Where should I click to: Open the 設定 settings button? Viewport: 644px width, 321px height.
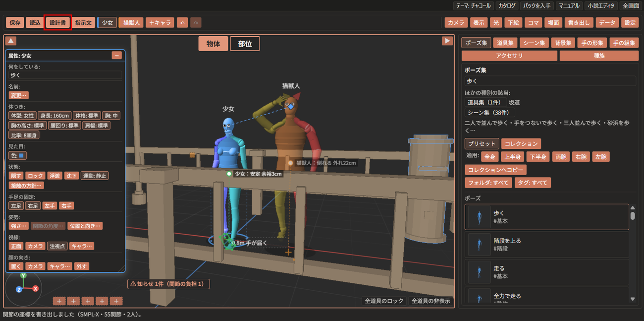point(630,23)
